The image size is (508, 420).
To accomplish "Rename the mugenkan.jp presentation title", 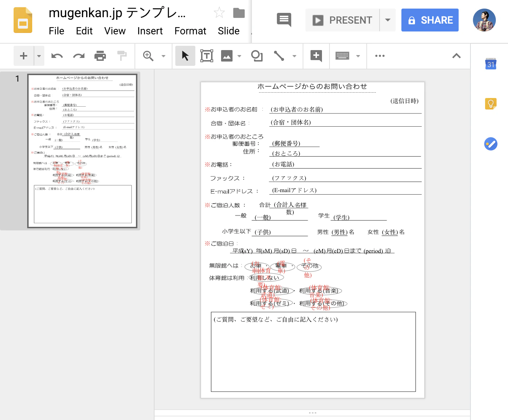I will (x=117, y=13).
